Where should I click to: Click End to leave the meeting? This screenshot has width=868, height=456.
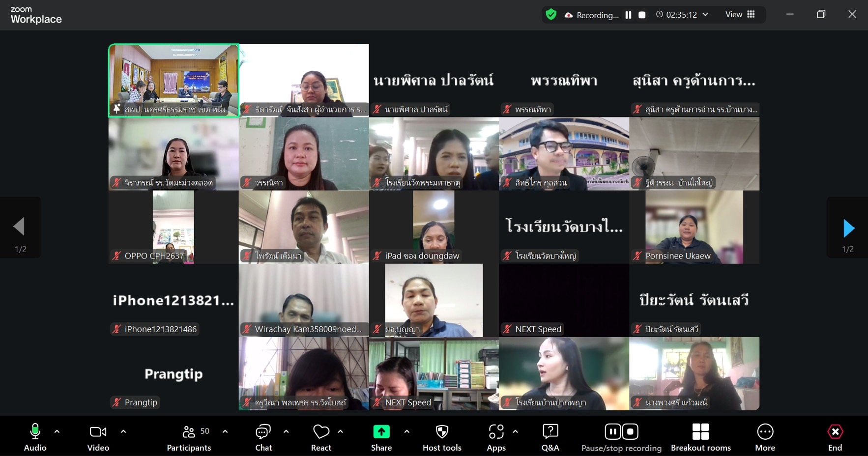coord(835,436)
